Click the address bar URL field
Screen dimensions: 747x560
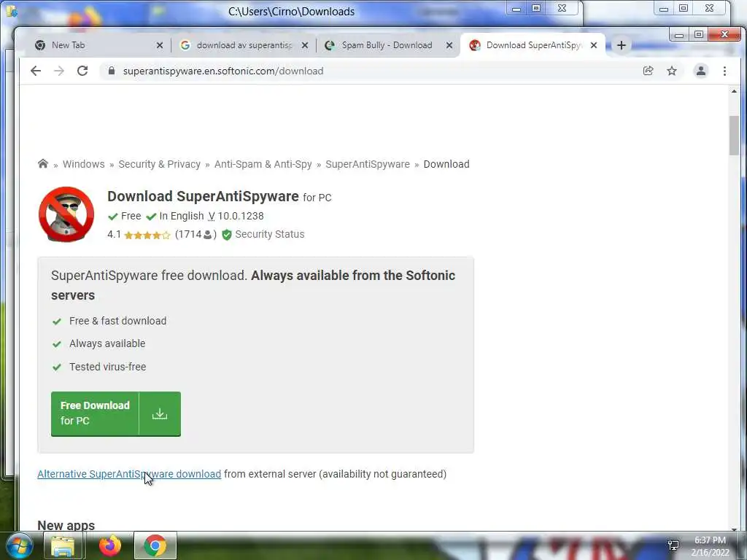371,71
